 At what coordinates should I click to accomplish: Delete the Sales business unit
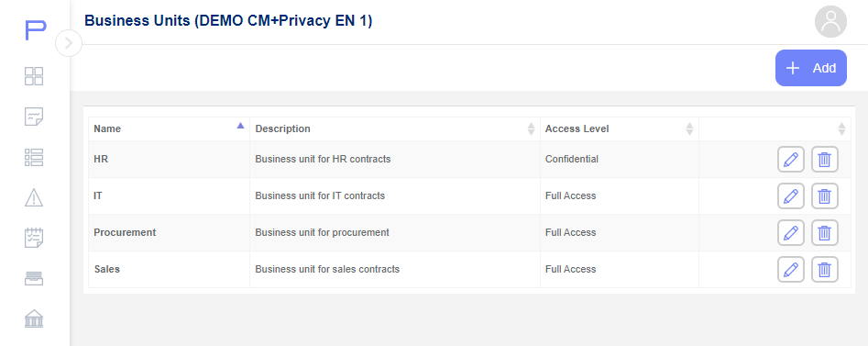[824, 270]
